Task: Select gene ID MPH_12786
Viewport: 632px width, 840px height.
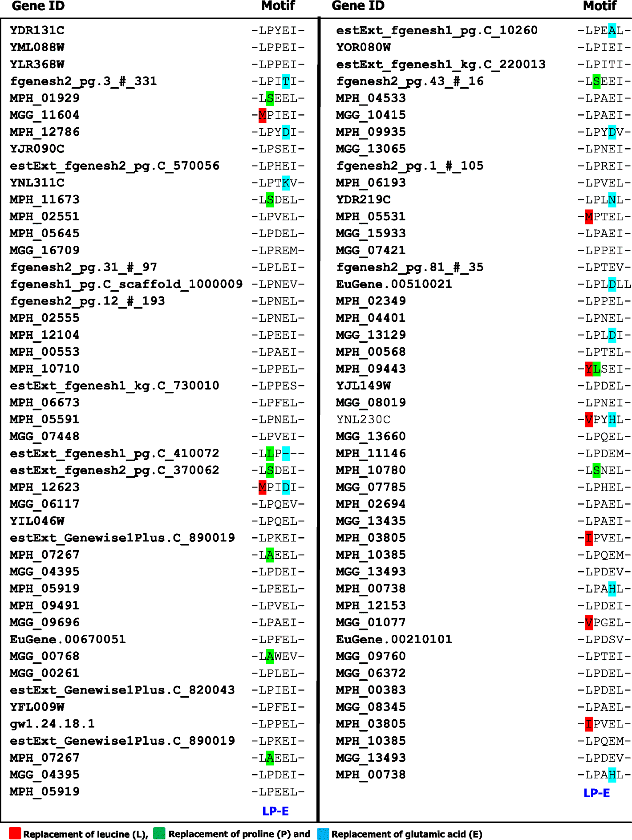Action: tap(45, 132)
